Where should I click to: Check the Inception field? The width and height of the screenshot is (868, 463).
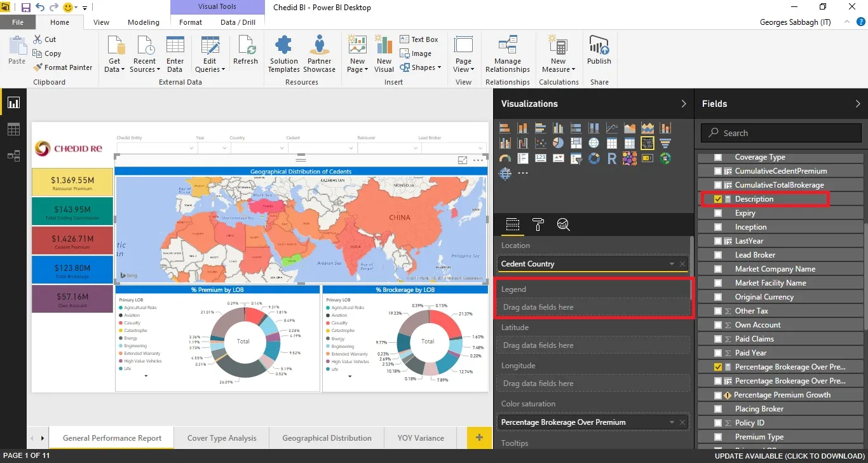718,227
